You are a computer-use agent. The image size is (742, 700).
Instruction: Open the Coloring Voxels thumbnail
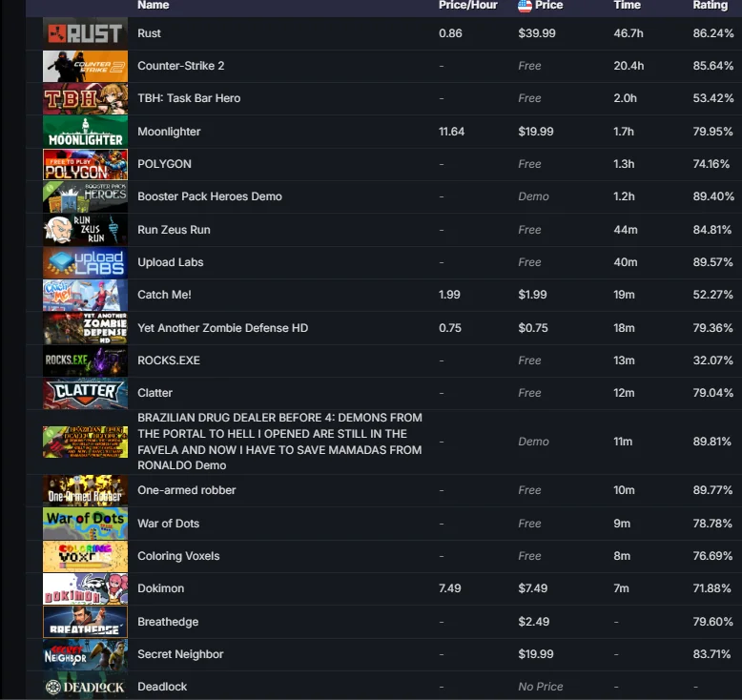[85, 556]
